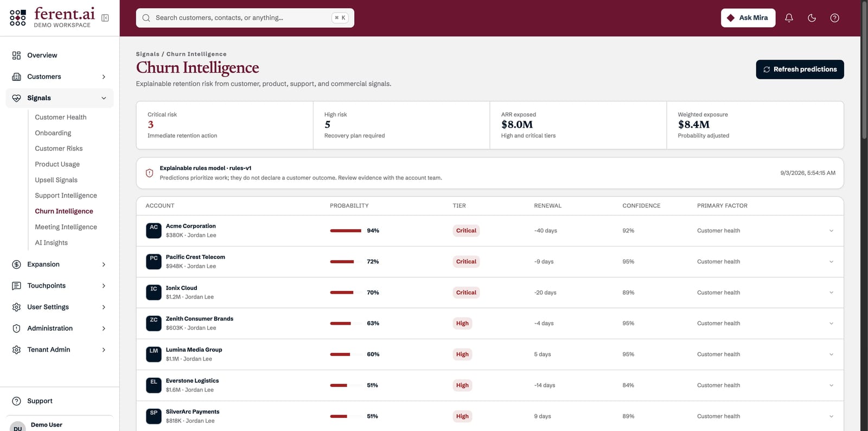
Task: Click the Expansion dollar icon
Action: click(x=16, y=264)
